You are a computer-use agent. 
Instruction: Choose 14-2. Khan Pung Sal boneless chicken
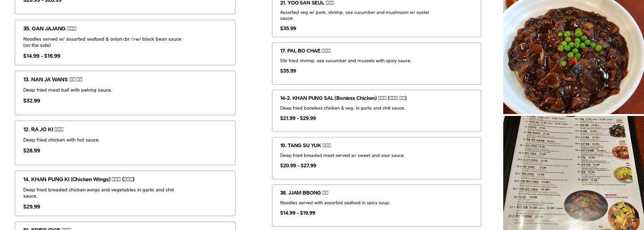376,111
